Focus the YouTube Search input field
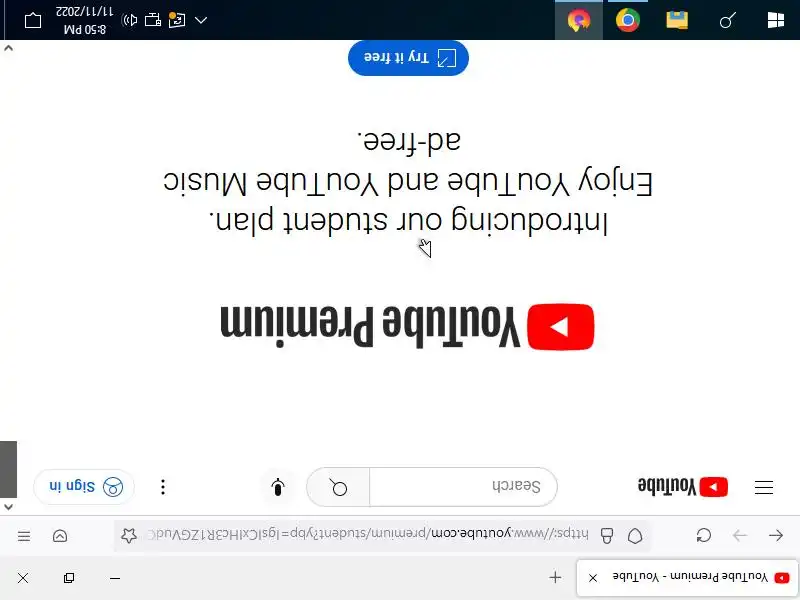The image size is (800, 600). point(463,487)
